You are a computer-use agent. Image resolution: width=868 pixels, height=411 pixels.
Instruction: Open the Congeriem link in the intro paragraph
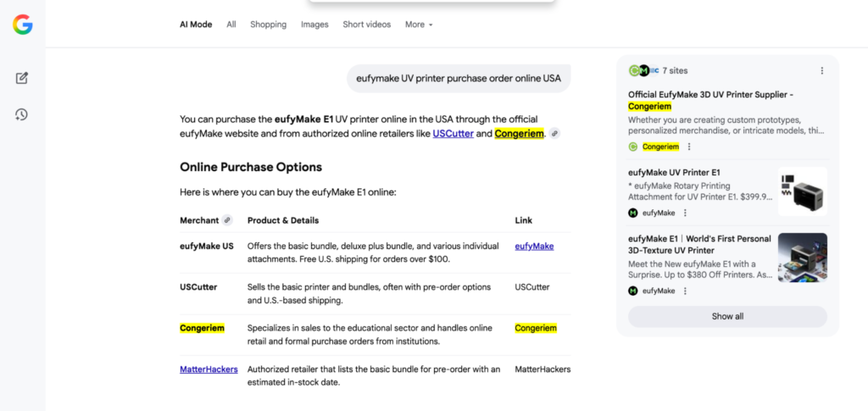point(520,133)
